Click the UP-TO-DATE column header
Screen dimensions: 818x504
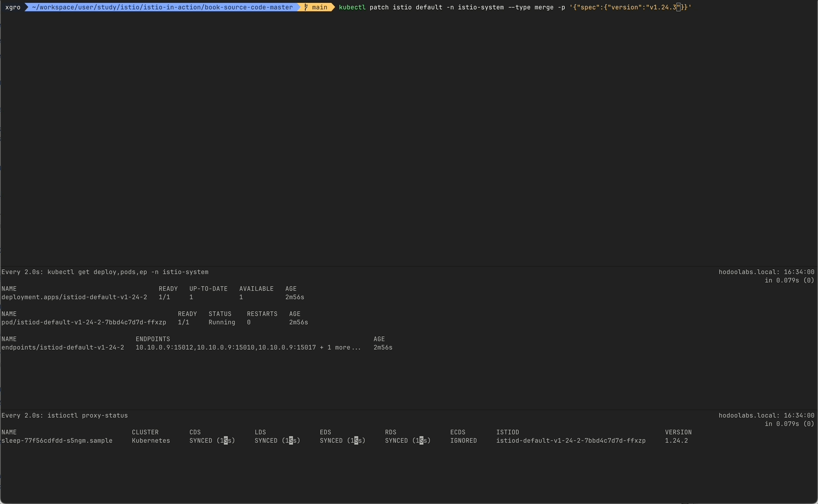tap(208, 289)
